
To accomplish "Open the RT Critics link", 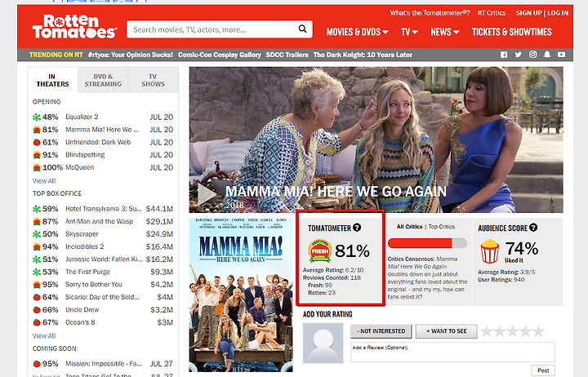I will pyautogui.click(x=492, y=13).
